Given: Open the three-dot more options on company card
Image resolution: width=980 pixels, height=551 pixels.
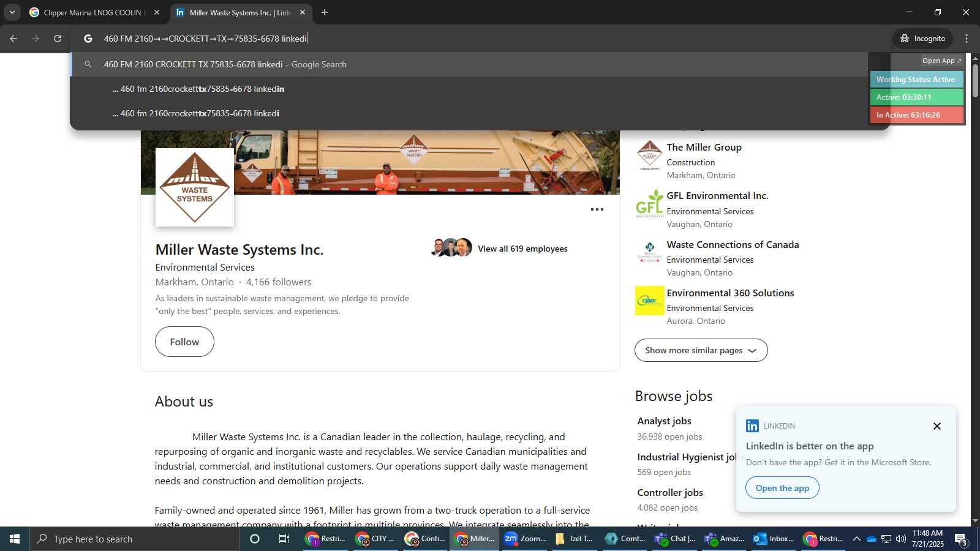Looking at the screenshot, I should click(x=597, y=209).
